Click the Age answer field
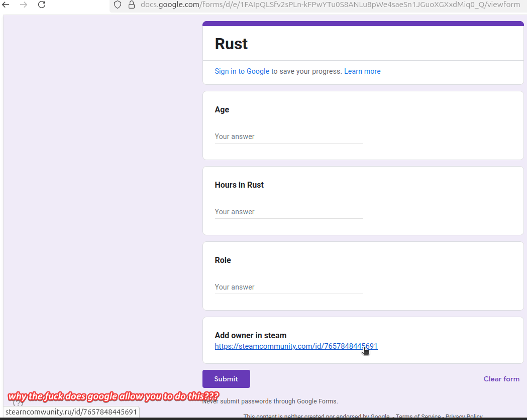This screenshot has width=527, height=420. pyautogui.click(x=289, y=136)
